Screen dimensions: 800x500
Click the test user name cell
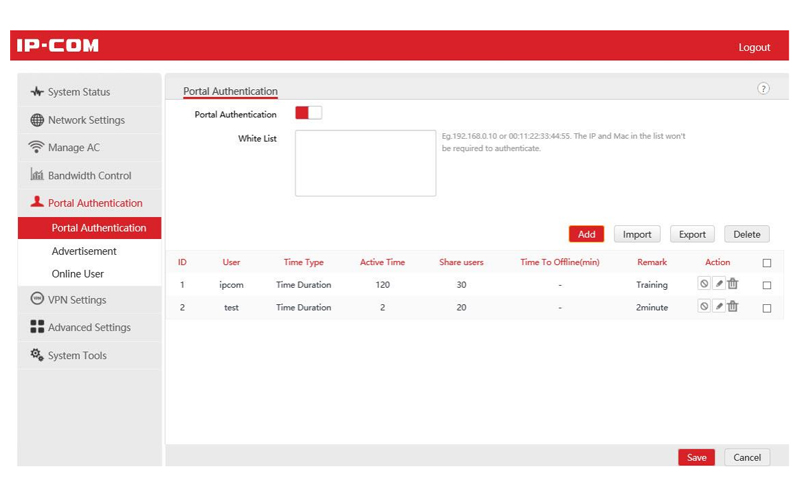click(x=231, y=308)
